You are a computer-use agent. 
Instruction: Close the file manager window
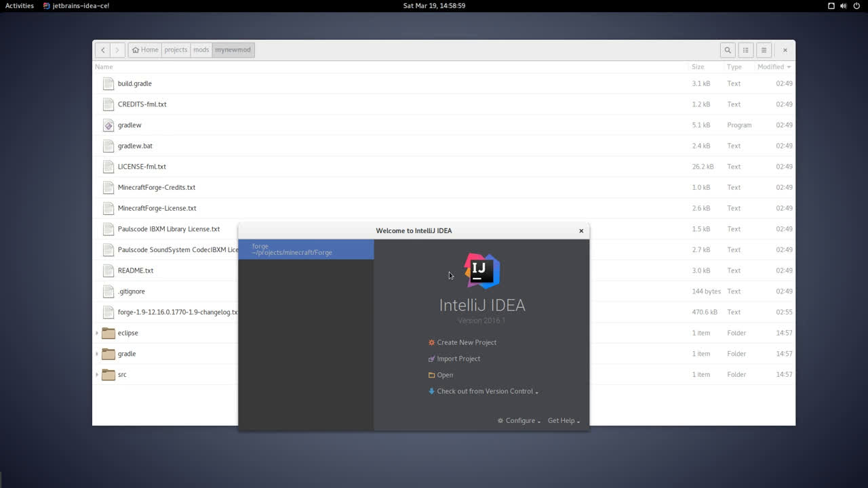pyautogui.click(x=785, y=49)
